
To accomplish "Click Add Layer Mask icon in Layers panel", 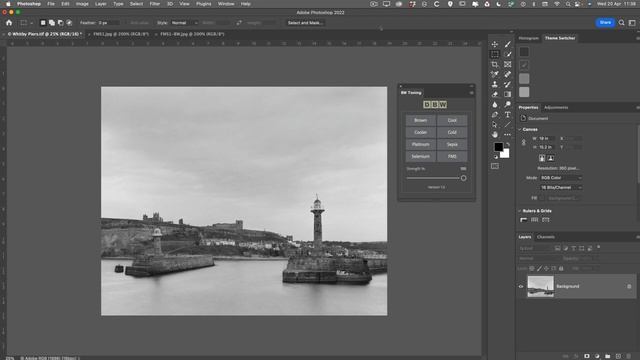I will tap(587, 356).
